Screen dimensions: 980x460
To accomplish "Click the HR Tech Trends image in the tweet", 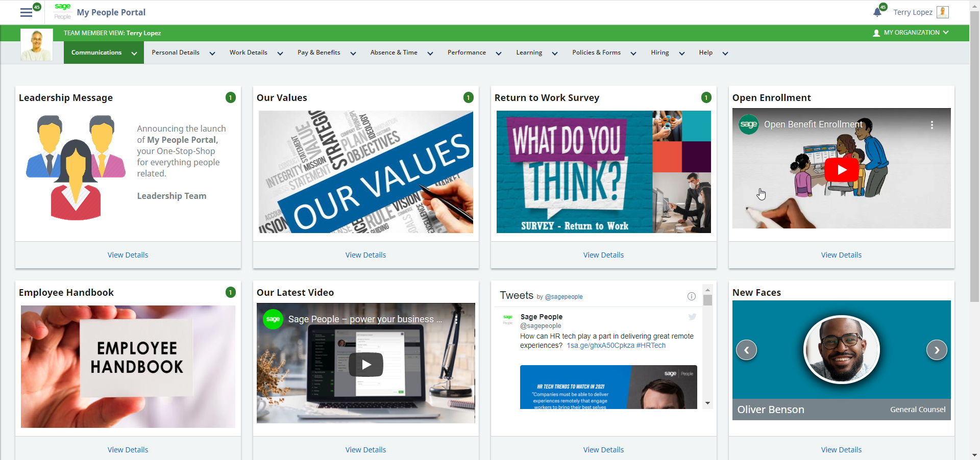I will point(608,387).
